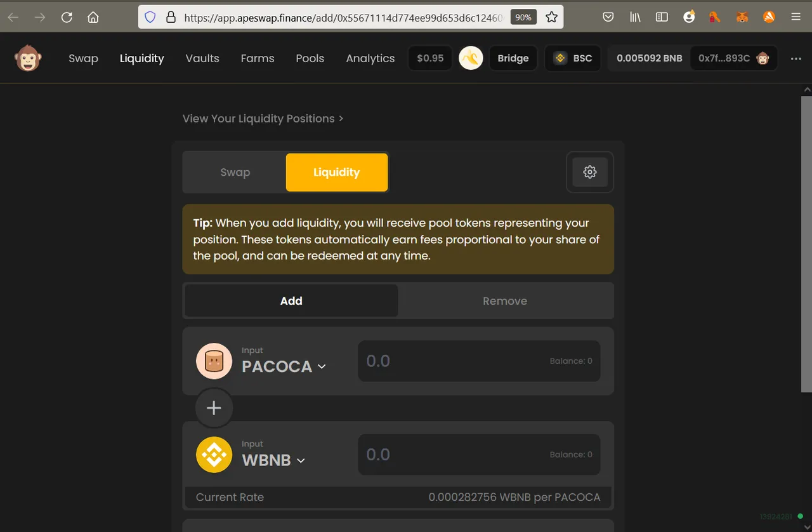Screen dimensions: 812x532
Task: Open the Pools nav menu item
Action: (310, 58)
